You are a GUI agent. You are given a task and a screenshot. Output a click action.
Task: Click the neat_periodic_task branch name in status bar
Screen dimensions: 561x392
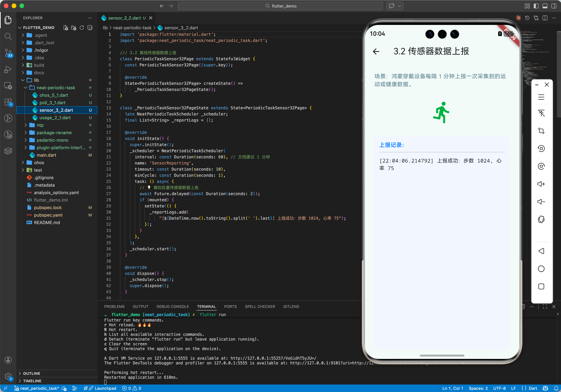(39, 388)
